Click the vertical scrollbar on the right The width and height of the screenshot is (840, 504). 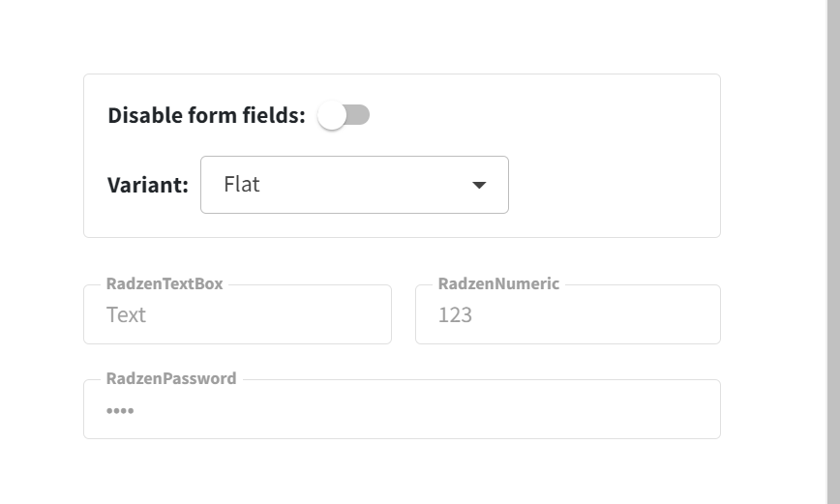tap(833, 252)
